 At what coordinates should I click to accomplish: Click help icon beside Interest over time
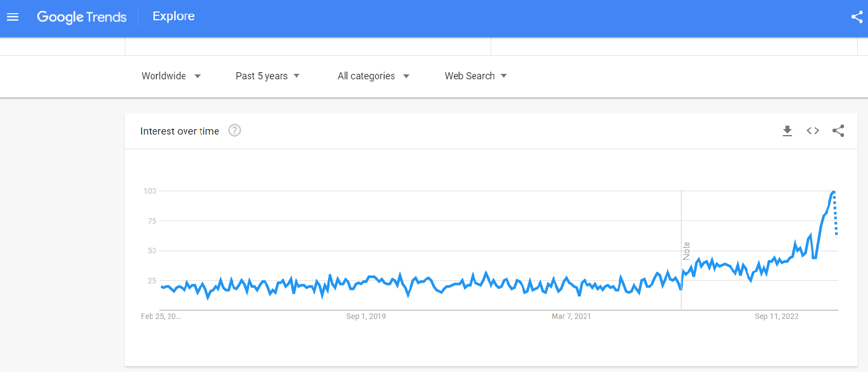tap(234, 131)
